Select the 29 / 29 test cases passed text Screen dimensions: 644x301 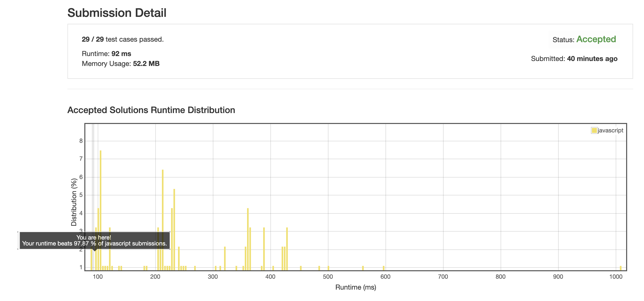point(123,39)
